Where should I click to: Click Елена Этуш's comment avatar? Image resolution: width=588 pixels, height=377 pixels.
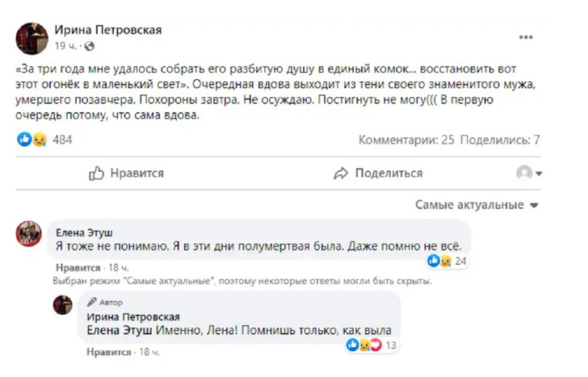[29, 234]
